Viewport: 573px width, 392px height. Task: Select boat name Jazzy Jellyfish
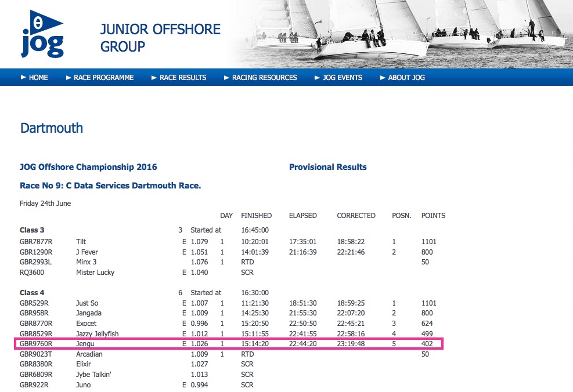97,333
